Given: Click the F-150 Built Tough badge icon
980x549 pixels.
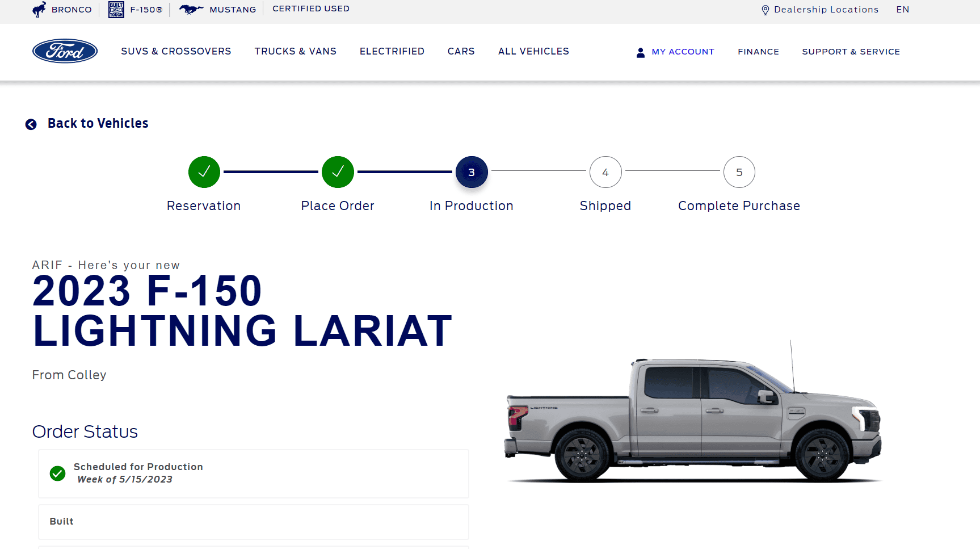Looking at the screenshot, I should (116, 10).
